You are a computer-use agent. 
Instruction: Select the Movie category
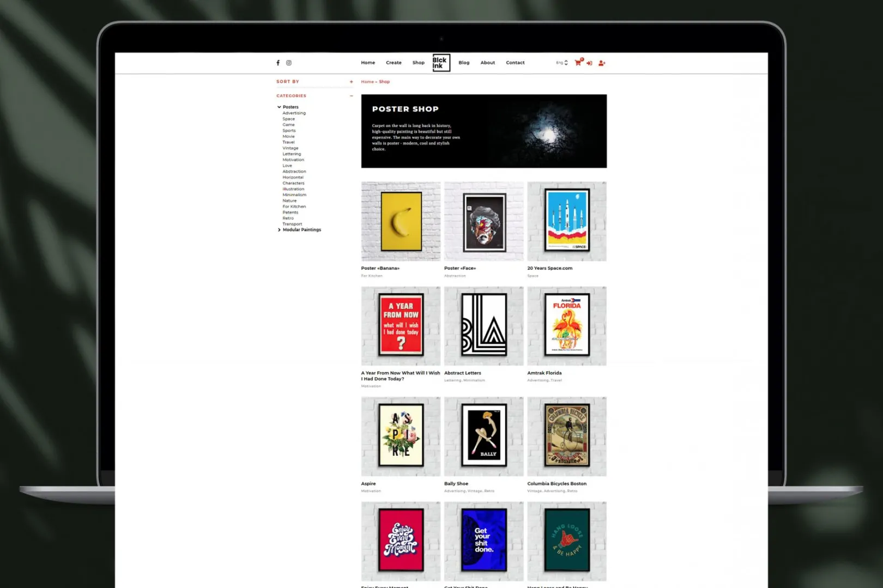point(288,137)
